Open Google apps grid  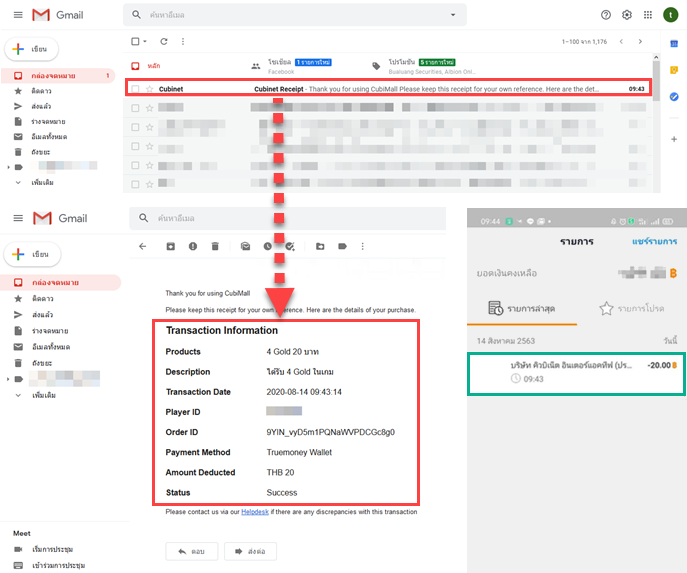[648, 15]
